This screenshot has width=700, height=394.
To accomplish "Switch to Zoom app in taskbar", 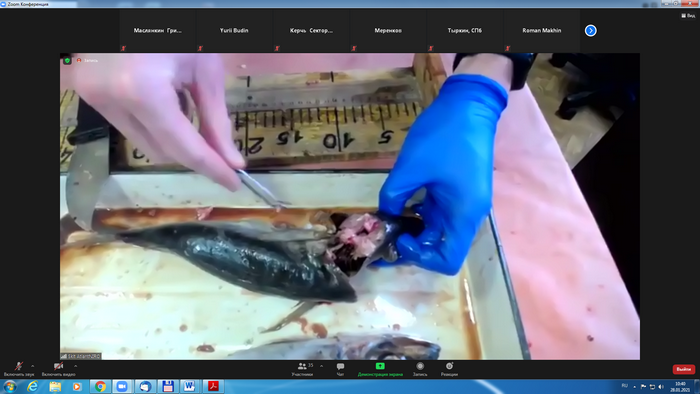I will coord(122,386).
